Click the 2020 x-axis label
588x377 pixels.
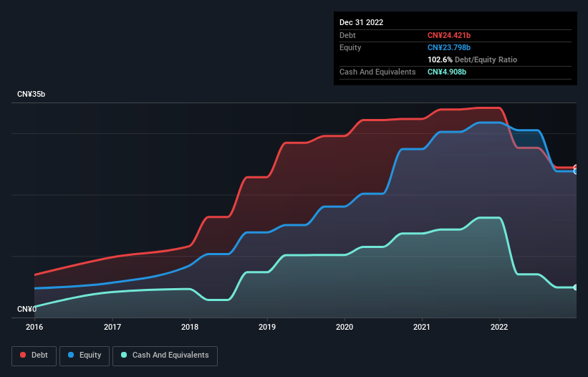[x=344, y=327]
